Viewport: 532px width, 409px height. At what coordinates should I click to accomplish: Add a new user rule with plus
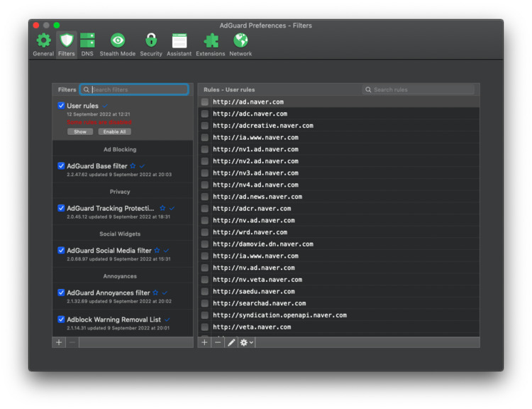coord(204,342)
